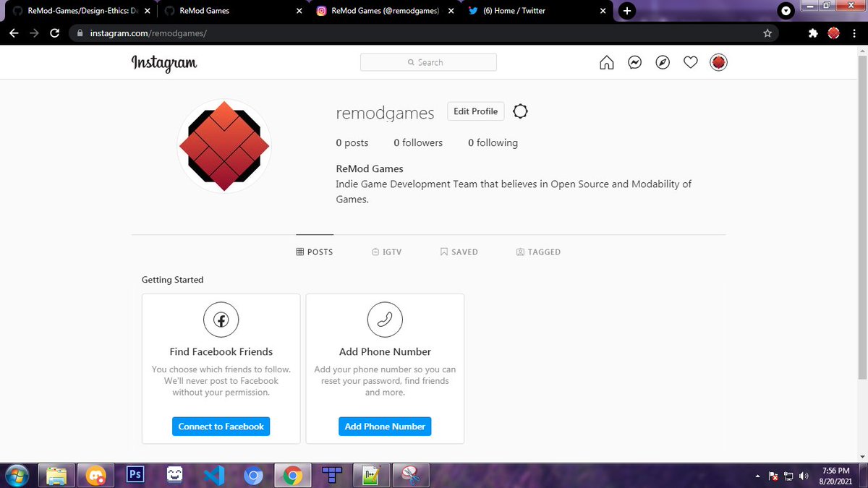Click the Instagram search field
Viewport: 868px width, 488px height.
[428, 62]
